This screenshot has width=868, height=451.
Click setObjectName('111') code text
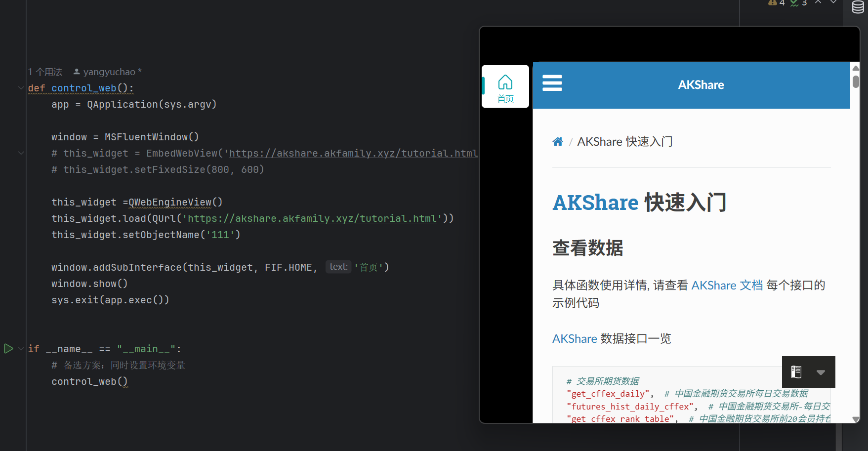point(181,235)
